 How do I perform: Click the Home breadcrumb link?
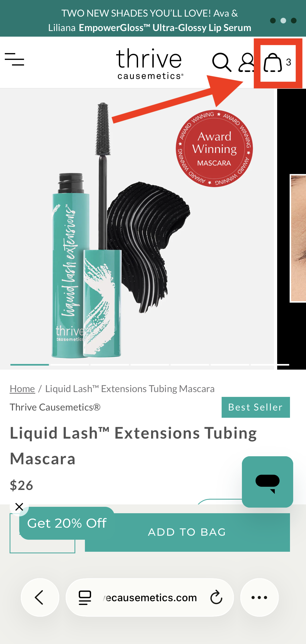[x=22, y=389]
